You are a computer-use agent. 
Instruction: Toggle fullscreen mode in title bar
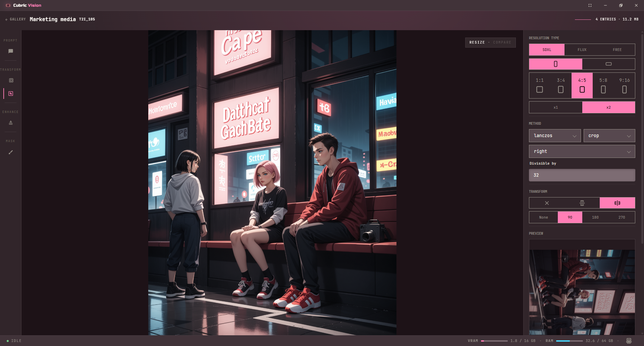point(590,5)
